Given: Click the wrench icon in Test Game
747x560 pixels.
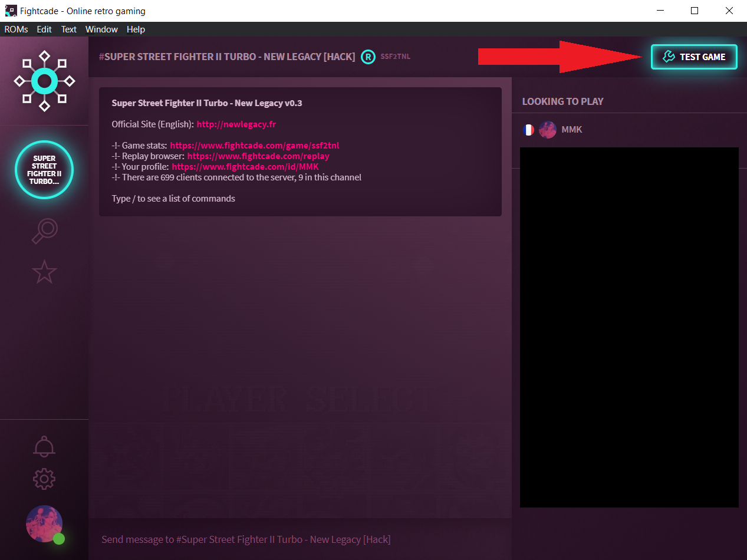Looking at the screenshot, I should point(669,57).
